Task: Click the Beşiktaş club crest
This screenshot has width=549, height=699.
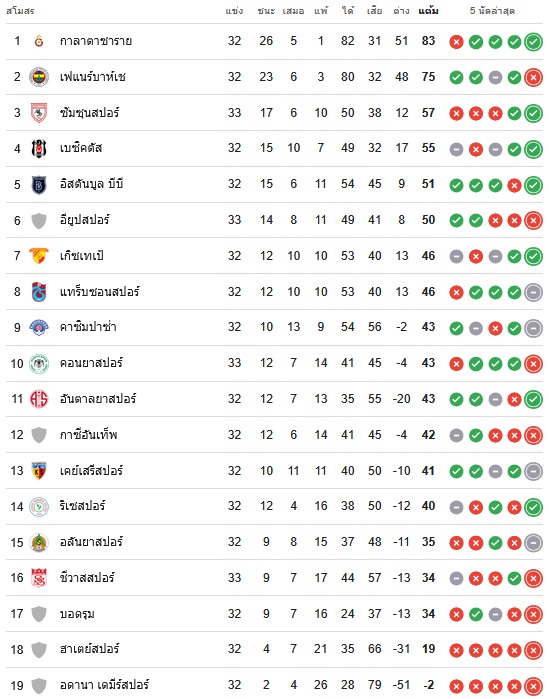Action: point(39,148)
